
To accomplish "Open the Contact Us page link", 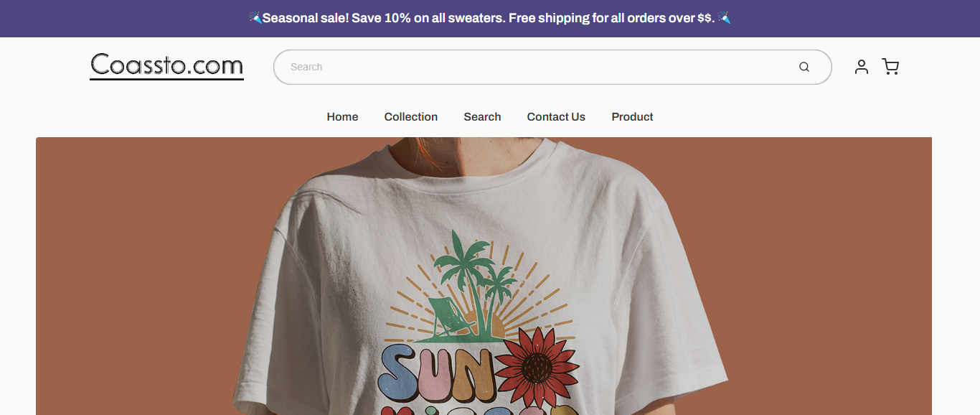I will (x=556, y=117).
